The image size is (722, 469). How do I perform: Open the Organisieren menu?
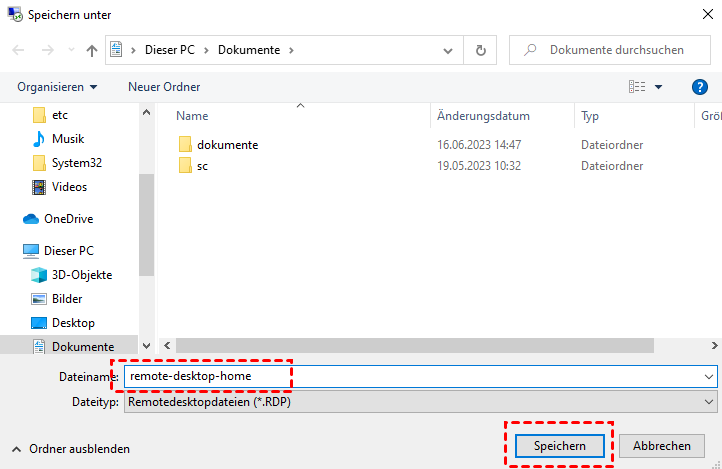(x=57, y=87)
